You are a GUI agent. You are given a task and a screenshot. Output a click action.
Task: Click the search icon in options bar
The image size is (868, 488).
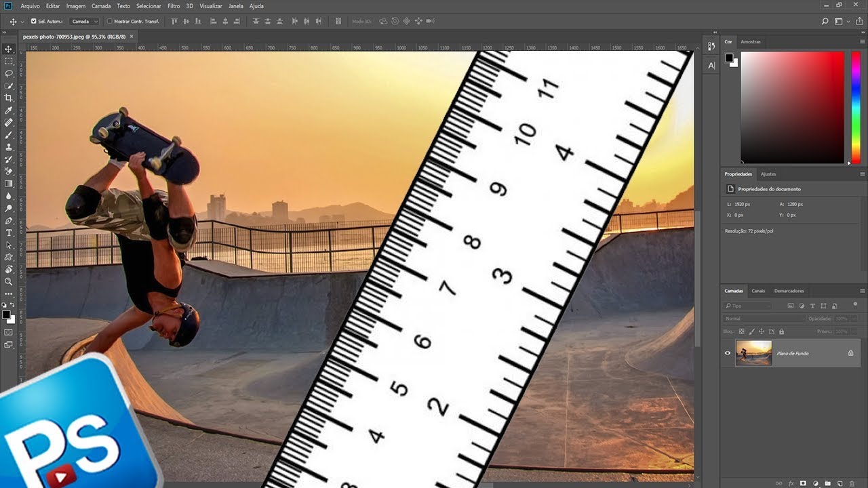[x=825, y=22]
